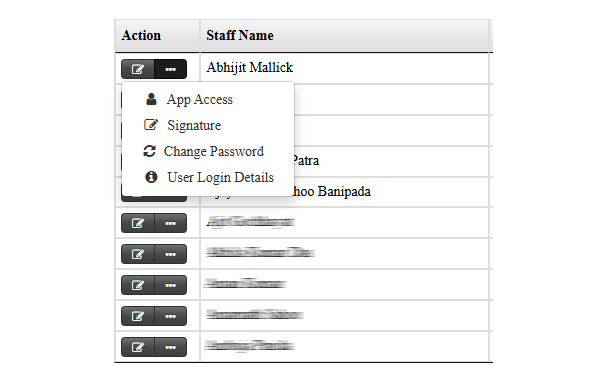600x381 pixels.
Task: Expand ellipsis menu in second blurred-name row
Action: click(x=171, y=254)
